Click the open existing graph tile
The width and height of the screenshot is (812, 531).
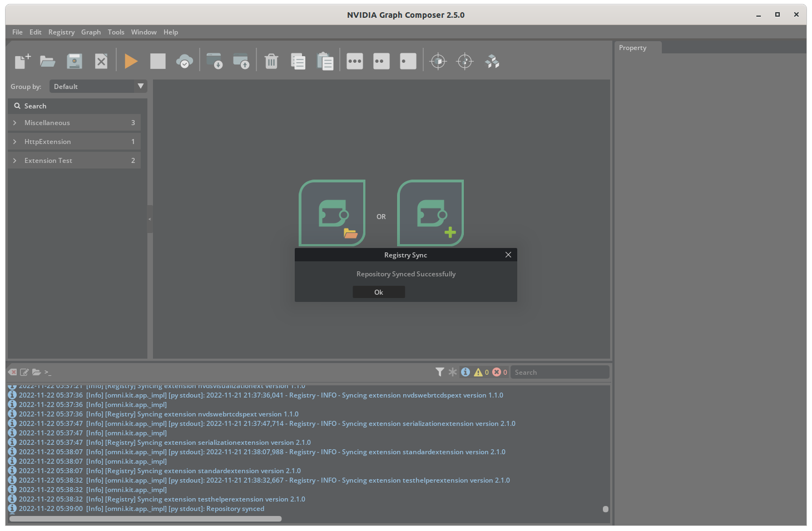point(332,213)
